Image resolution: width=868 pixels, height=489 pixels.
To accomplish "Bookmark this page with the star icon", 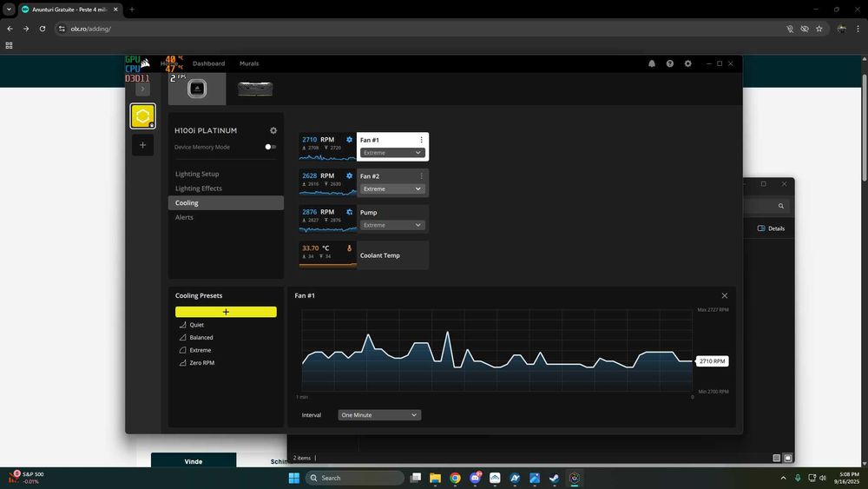I will click(819, 29).
